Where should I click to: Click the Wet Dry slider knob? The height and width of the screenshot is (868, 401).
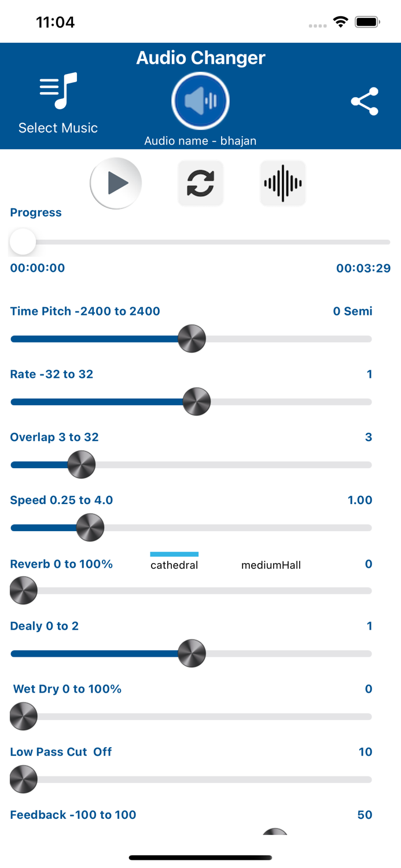click(x=24, y=716)
